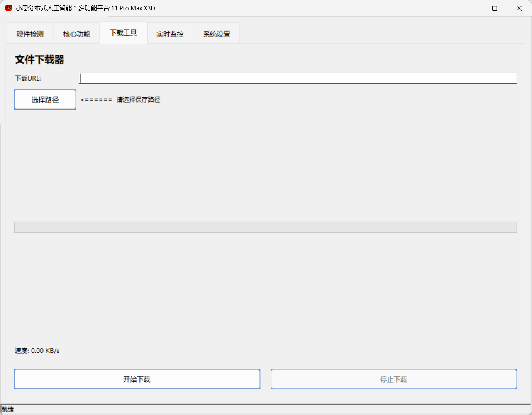Click the 停止下载 button
Image resolution: width=532 pixels, height=415 pixels.
(x=393, y=379)
